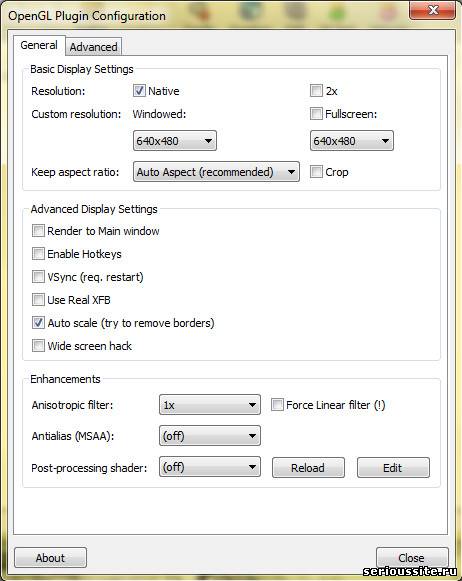Turn on Enable Hotkeys
The width and height of the screenshot is (462, 581).
38,253
